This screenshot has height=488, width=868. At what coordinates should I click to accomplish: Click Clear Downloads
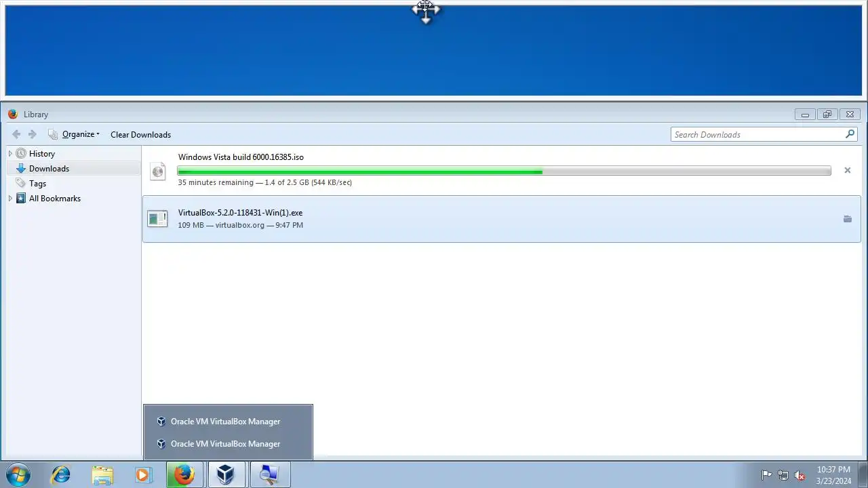tap(140, 134)
